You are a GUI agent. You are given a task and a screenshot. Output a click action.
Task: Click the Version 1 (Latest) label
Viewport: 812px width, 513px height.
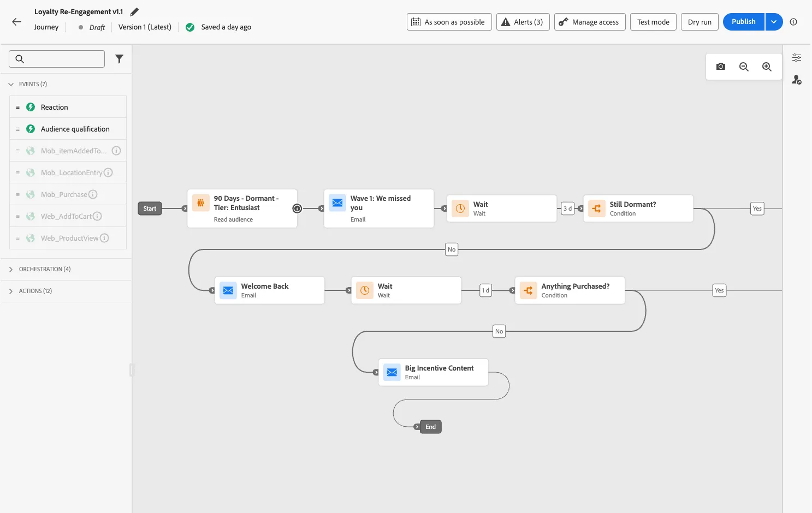tap(145, 27)
